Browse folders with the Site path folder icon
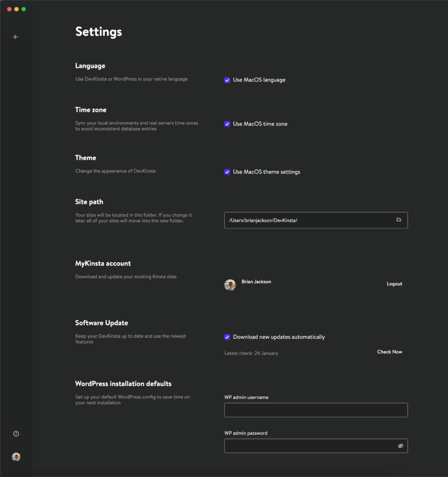The height and width of the screenshot is (477, 448). [x=399, y=220]
